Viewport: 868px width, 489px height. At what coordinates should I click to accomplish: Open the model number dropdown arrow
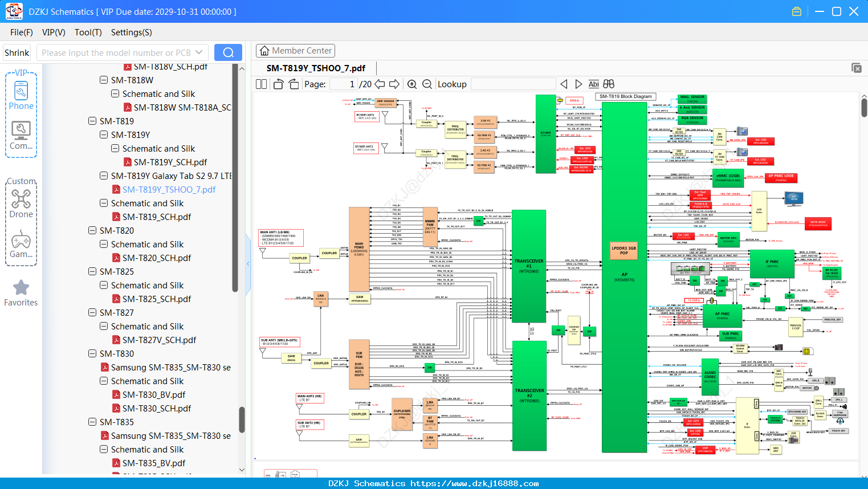click(x=199, y=52)
